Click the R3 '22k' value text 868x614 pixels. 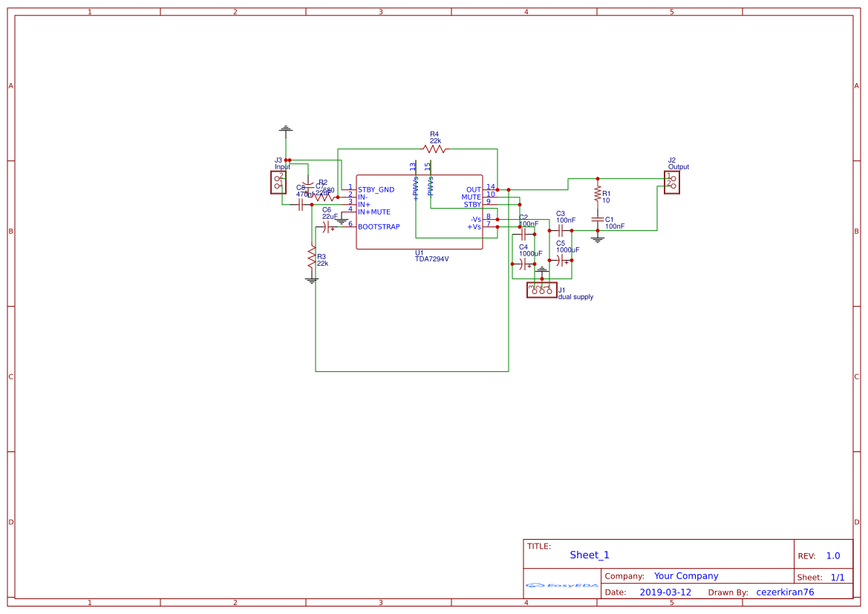point(323,264)
